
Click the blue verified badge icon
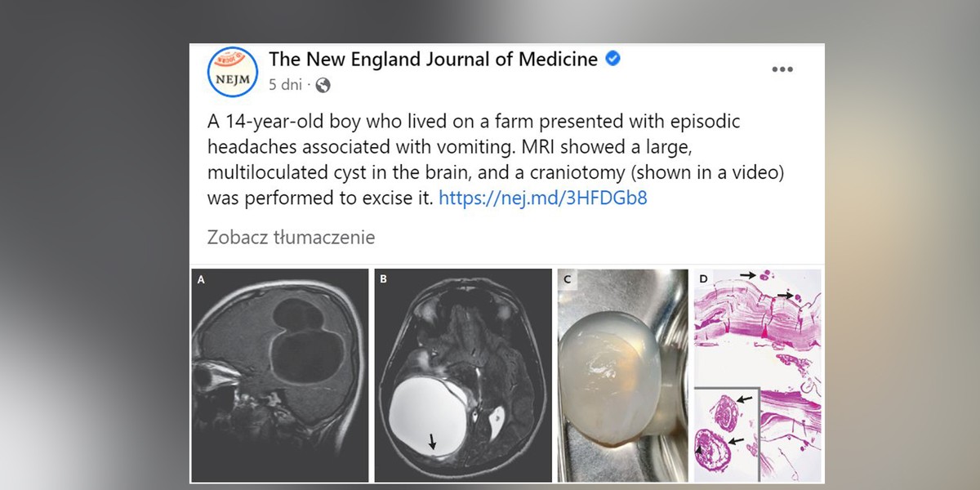pyautogui.click(x=613, y=59)
